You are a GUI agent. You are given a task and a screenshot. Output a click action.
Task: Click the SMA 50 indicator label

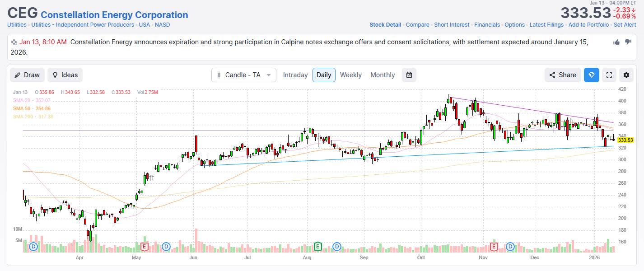click(x=32, y=108)
